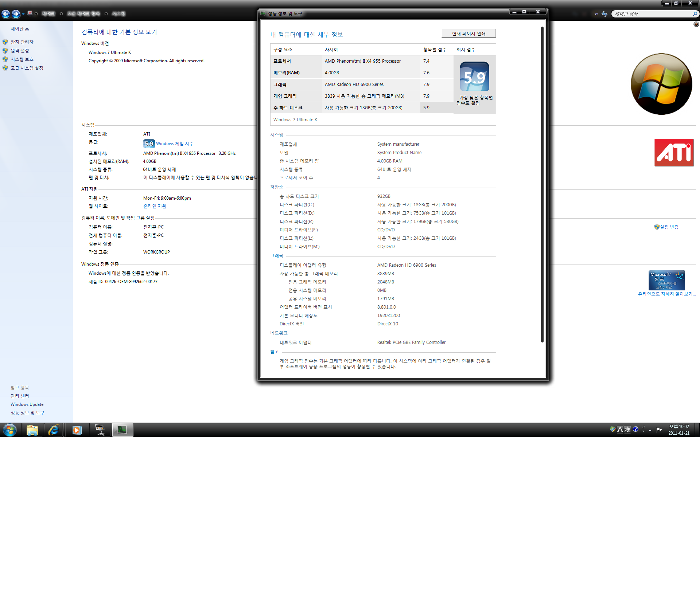700x615 pixels.
Task: Open Windows Explorer from the taskbar
Action: [x=32, y=430]
